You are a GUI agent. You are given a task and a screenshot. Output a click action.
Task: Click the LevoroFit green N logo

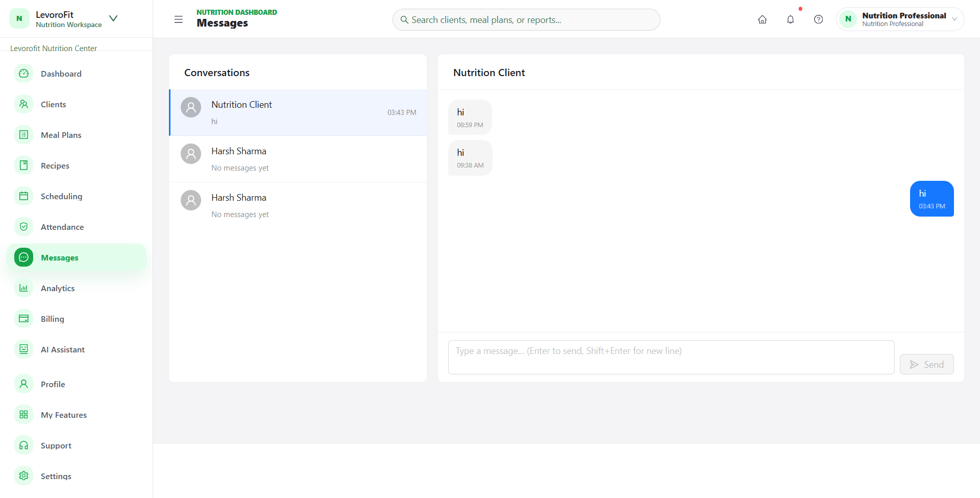(x=19, y=19)
